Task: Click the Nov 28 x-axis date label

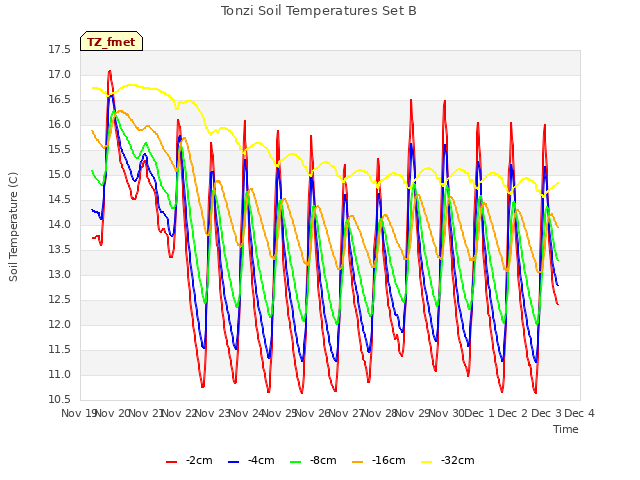Action: pyautogui.click(x=380, y=413)
